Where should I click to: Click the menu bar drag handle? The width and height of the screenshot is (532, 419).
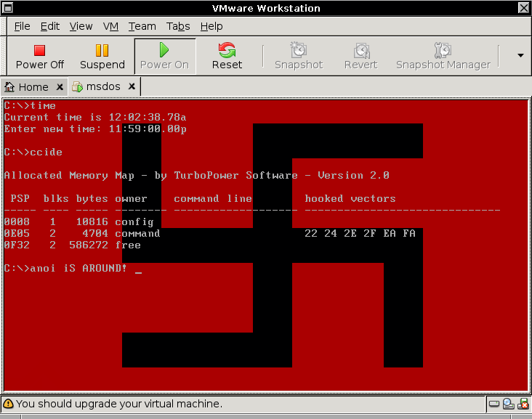(4, 26)
